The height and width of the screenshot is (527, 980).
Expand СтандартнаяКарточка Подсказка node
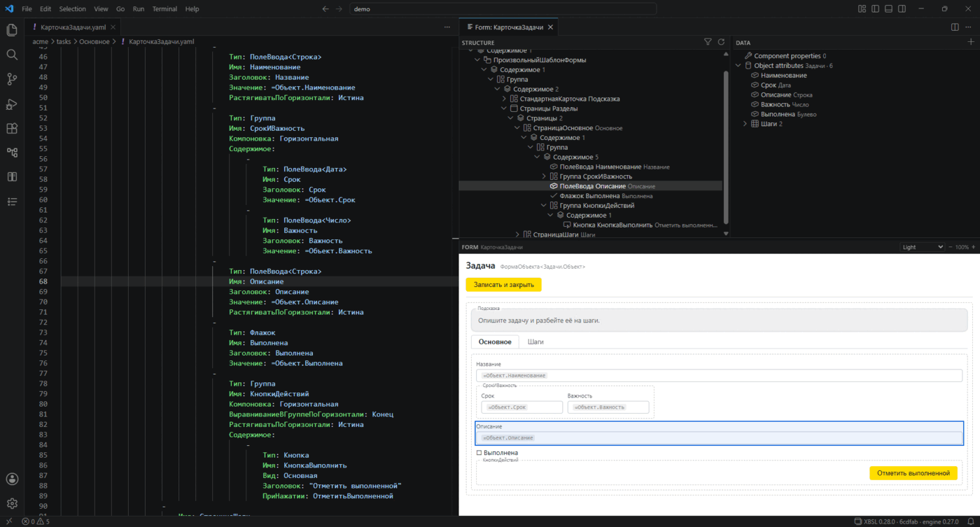tap(504, 99)
